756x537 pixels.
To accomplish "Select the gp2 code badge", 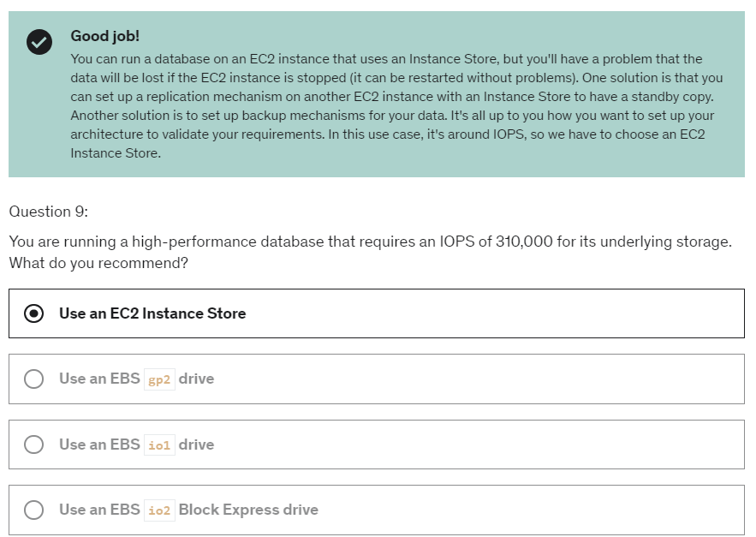I will [158, 379].
